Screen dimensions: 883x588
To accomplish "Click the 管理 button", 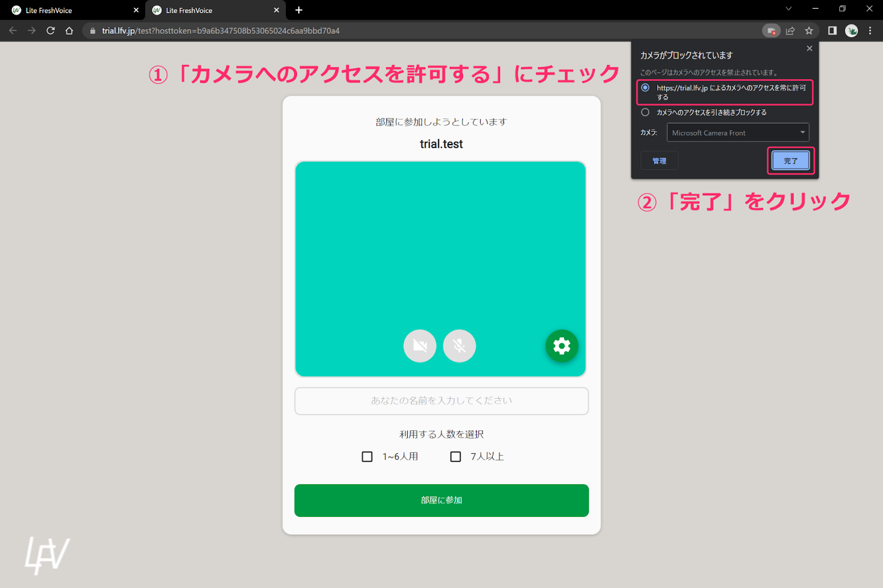I will 659,161.
